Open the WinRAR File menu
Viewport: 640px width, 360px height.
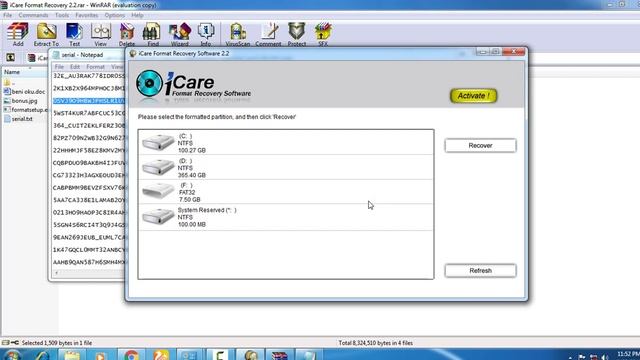point(8,15)
